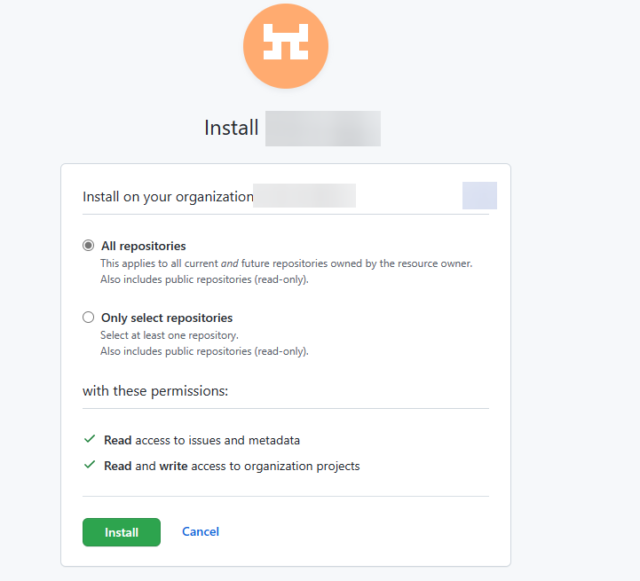This screenshot has height=581, width=640.
Task: Click Read and write organization projects text
Action: pyautogui.click(x=232, y=466)
